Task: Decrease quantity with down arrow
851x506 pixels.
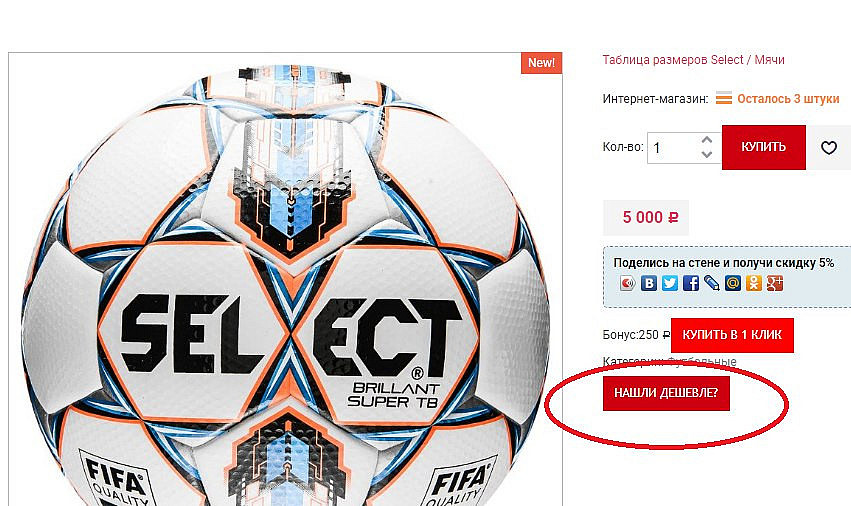Action: coord(707,154)
